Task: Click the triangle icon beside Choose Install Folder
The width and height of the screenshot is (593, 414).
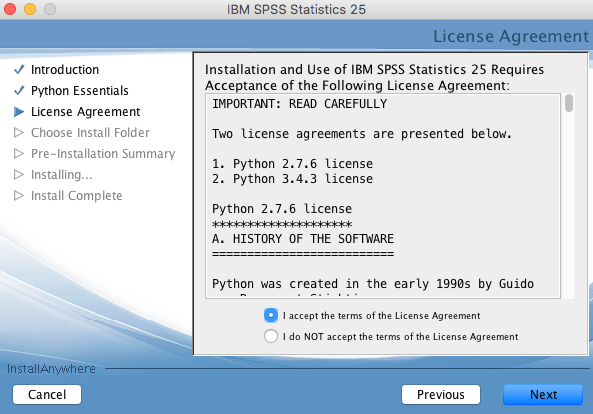Action: click(19, 133)
